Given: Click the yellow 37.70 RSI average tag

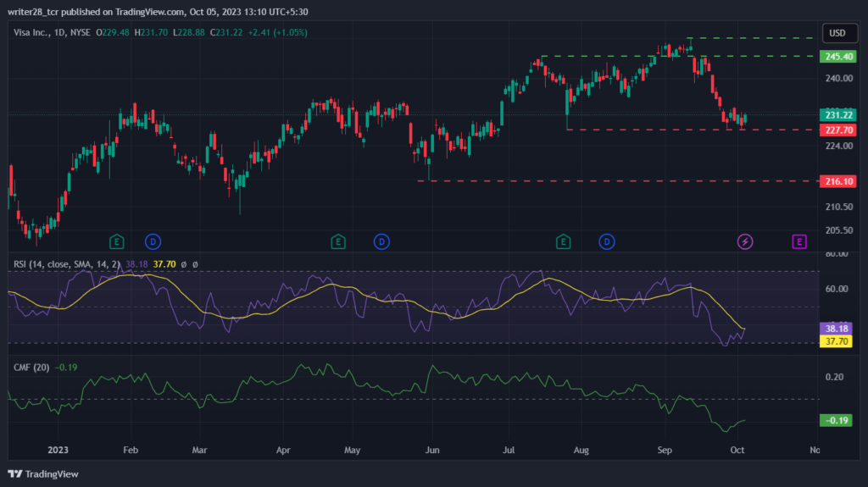Looking at the screenshot, I should pyautogui.click(x=836, y=341).
